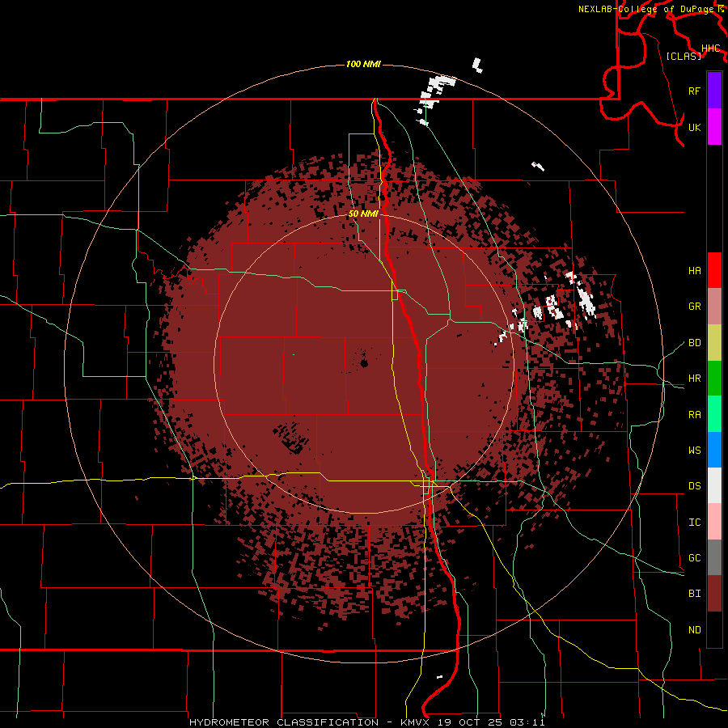Select the WS legend label
728x728 pixels.
click(x=694, y=450)
